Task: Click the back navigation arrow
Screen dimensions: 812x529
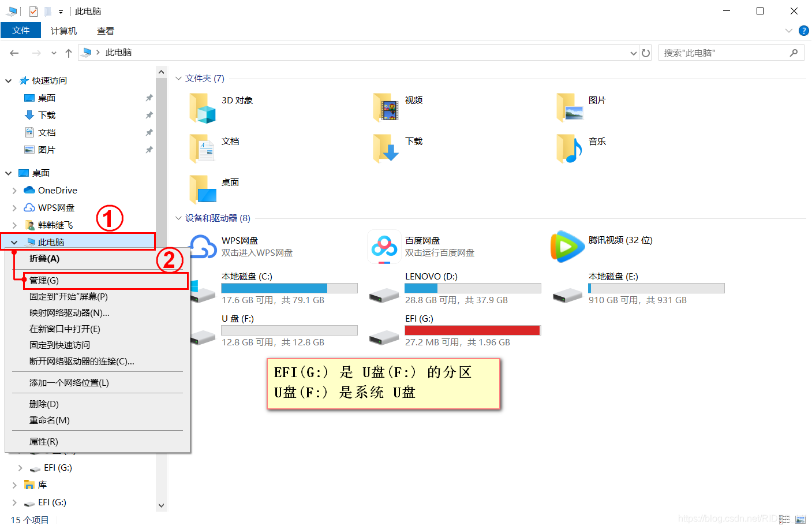Action: [x=14, y=53]
